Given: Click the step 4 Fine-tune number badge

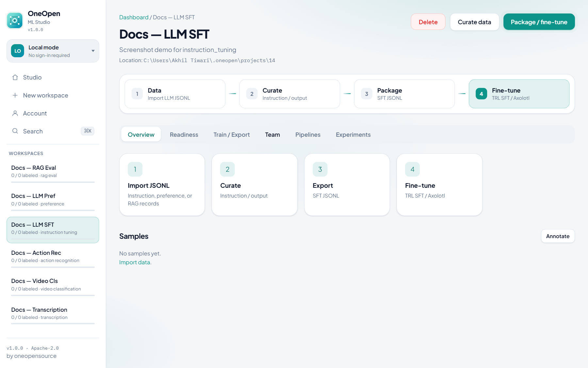Looking at the screenshot, I should coord(481,94).
